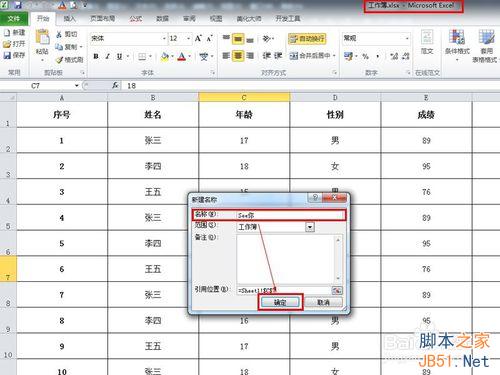The image size is (500, 375).
Task: Select the cell containing 成绩
Action: (426, 115)
